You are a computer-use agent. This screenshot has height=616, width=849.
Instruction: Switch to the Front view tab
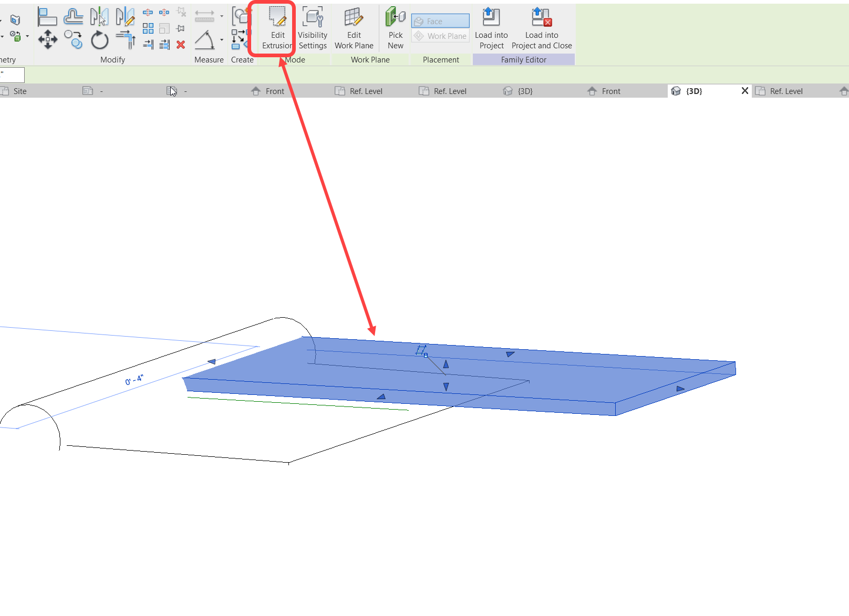pyautogui.click(x=268, y=91)
